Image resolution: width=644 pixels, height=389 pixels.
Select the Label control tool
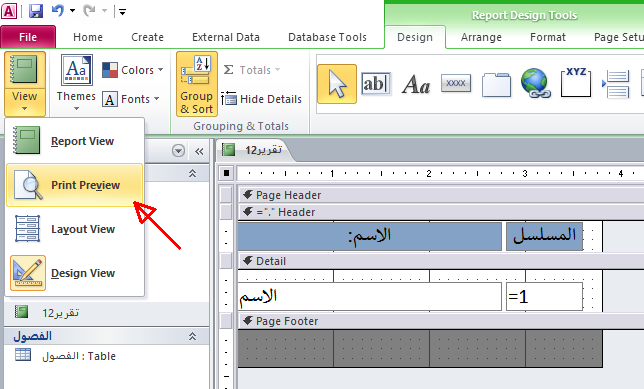tap(416, 84)
